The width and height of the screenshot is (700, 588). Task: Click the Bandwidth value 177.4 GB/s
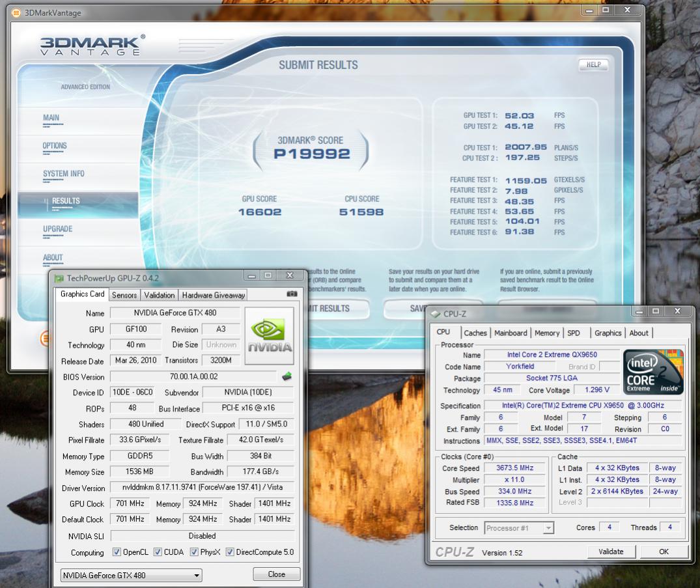coord(260,472)
